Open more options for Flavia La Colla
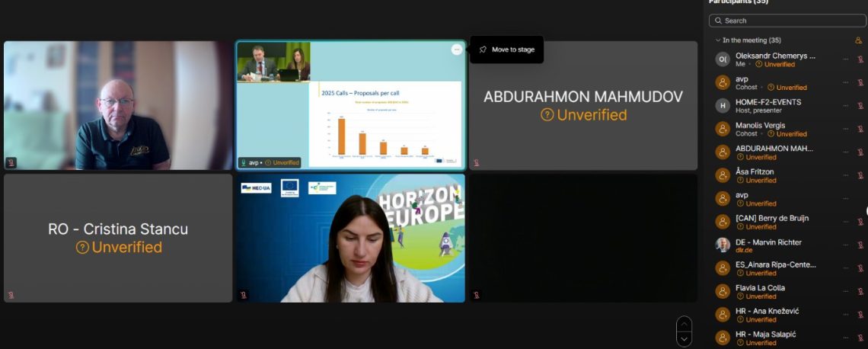Viewport: 868px width, 349px height. (845, 291)
